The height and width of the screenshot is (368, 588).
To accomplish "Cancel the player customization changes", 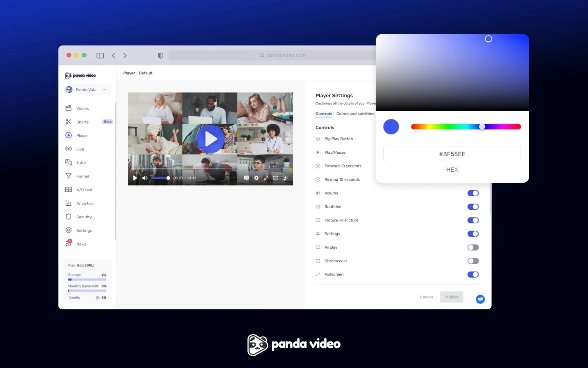I will pos(426,297).
